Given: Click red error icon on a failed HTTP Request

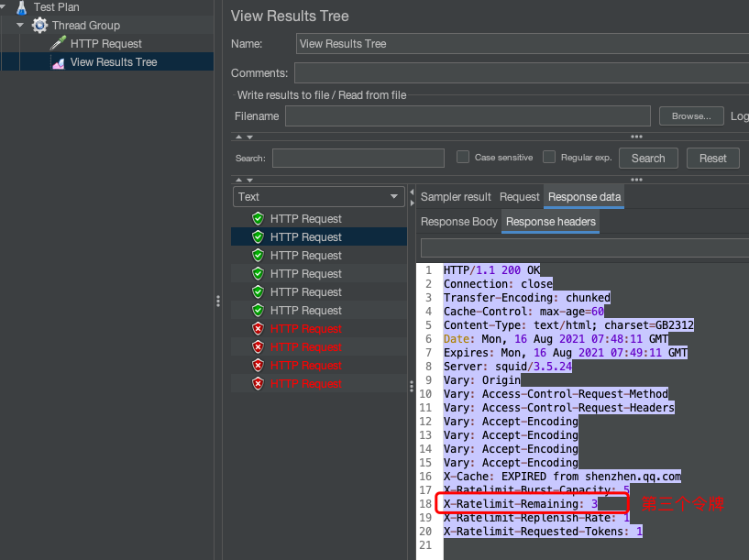Looking at the screenshot, I should coord(258,328).
